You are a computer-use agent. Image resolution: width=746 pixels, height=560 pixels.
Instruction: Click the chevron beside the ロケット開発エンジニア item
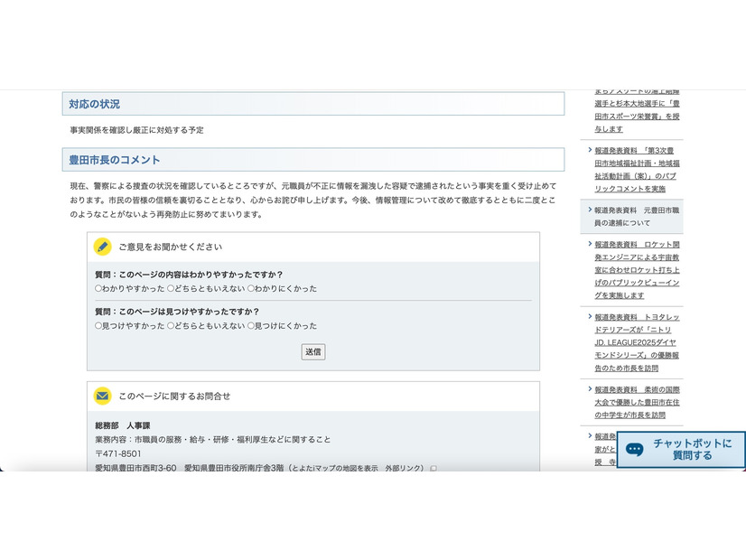(x=590, y=245)
